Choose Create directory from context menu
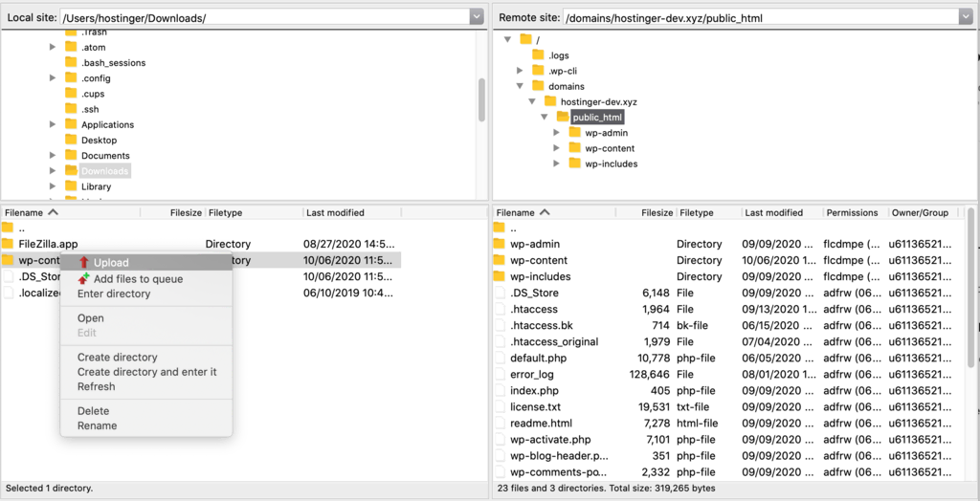This screenshot has height=501, width=980. 117,357
